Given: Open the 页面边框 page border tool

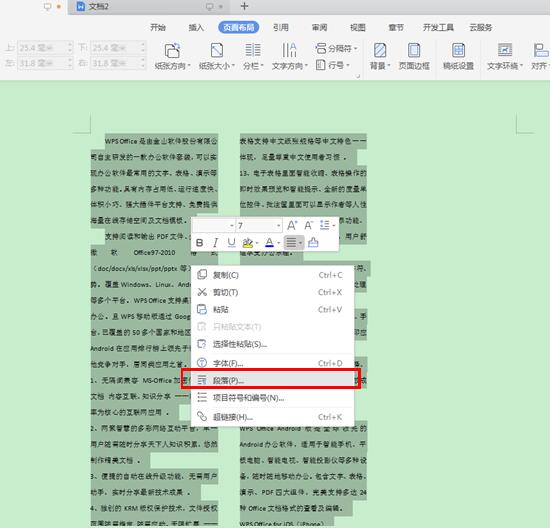Looking at the screenshot, I should (414, 56).
